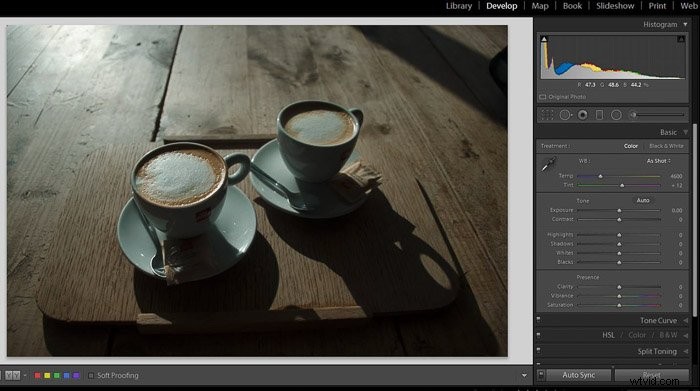Select B&W in the HSL panel header
This screenshot has height=391, width=700.
(x=668, y=335)
